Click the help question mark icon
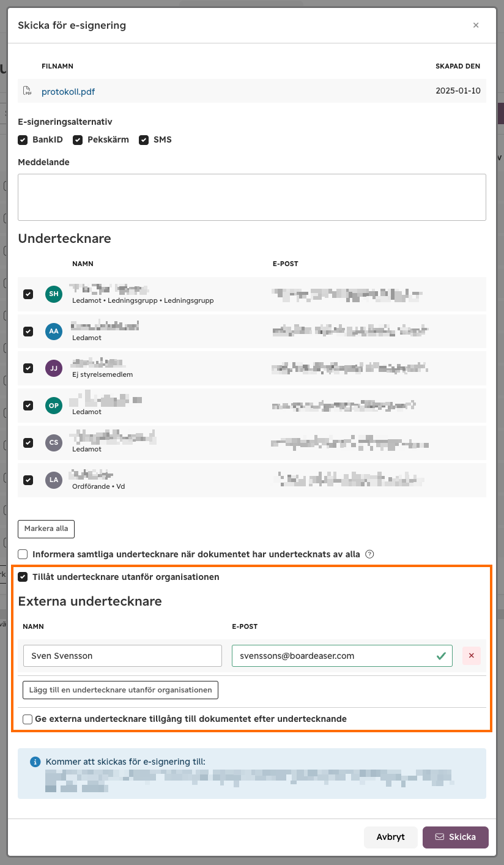The width and height of the screenshot is (504, 865). point(369,554)
